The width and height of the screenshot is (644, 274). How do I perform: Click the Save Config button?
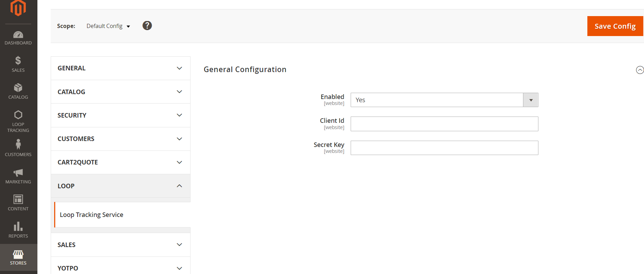pos(615,26)
